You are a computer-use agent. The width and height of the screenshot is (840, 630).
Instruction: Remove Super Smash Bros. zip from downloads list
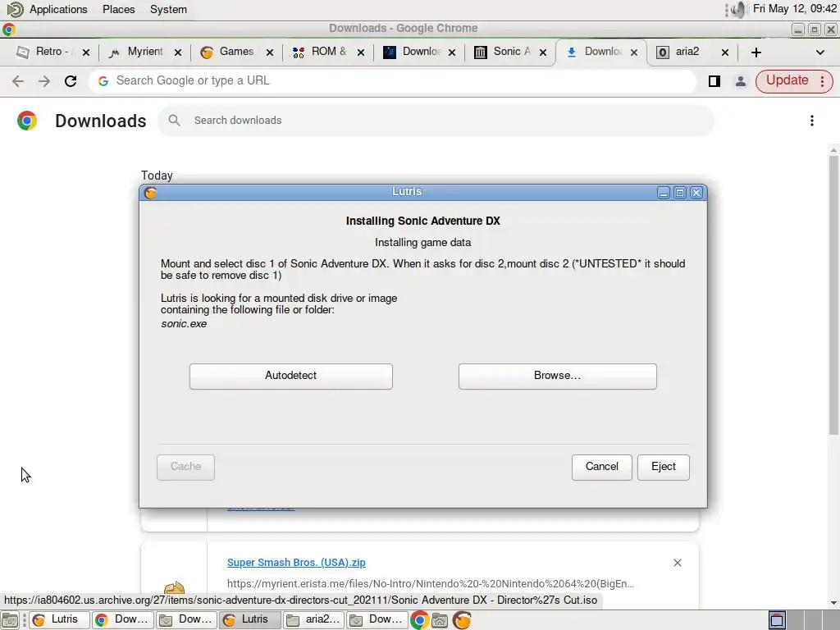pos(677,563)
